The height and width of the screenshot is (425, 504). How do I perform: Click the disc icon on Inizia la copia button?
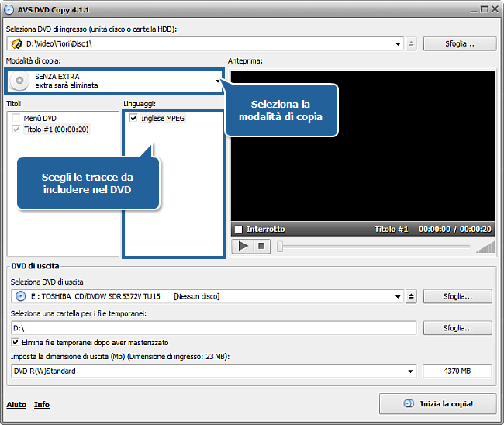click(x=409, y=403)
